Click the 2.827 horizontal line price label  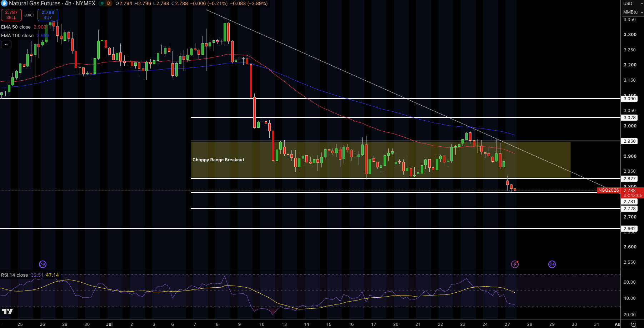point(629,179)
